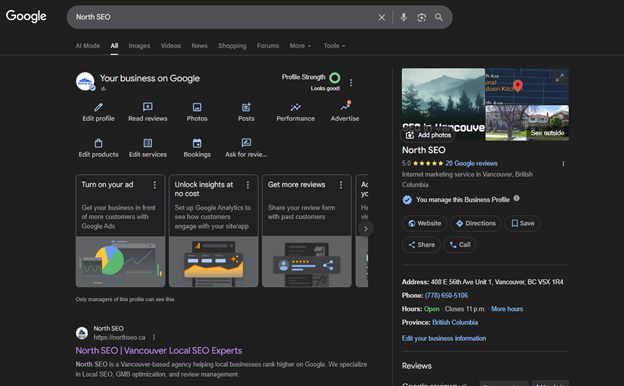Open the Bookings calendar shortcut
This screenshot has height=386, width=624.
[x=197, y=148]
